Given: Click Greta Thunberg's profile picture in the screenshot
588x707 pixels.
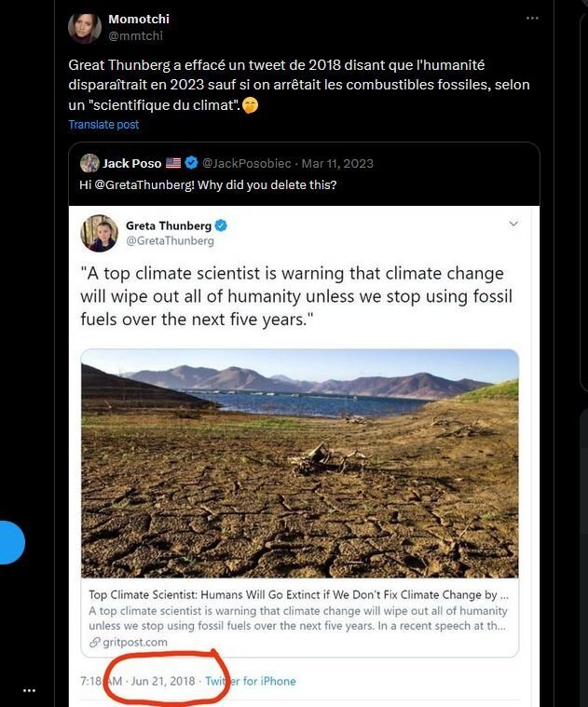Looking at the screenshot, I should [x=100, y=233].
